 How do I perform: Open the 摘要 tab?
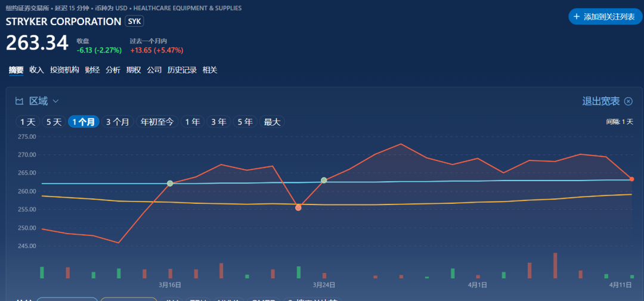[x=17, y=70]
